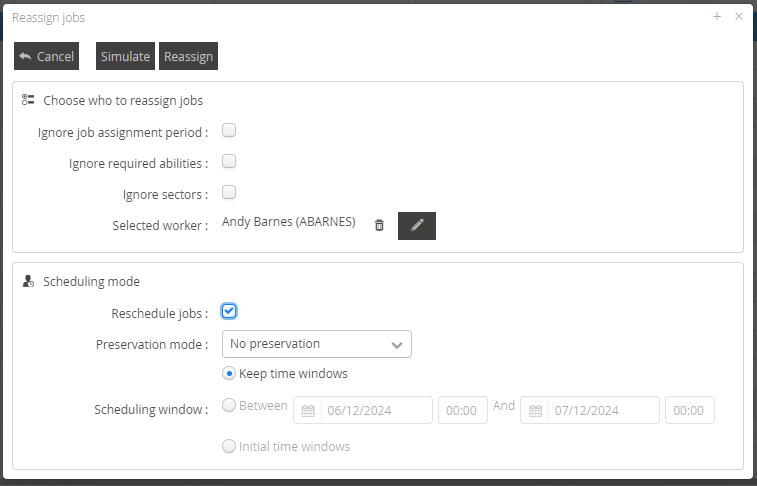The height and width of the screenshot is (486, 757).
Task: Tick the Ignore required abilities checkbox
Action: point(229,161)
